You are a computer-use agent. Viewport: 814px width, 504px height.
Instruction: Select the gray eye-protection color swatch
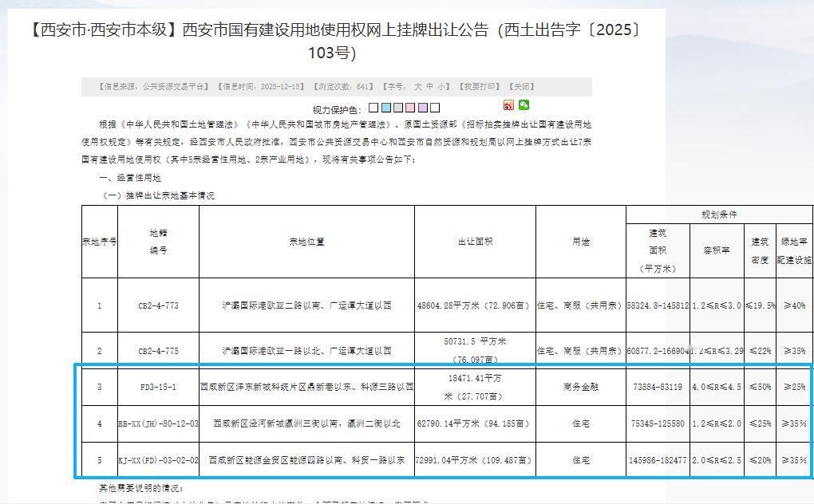pos(397,106)
